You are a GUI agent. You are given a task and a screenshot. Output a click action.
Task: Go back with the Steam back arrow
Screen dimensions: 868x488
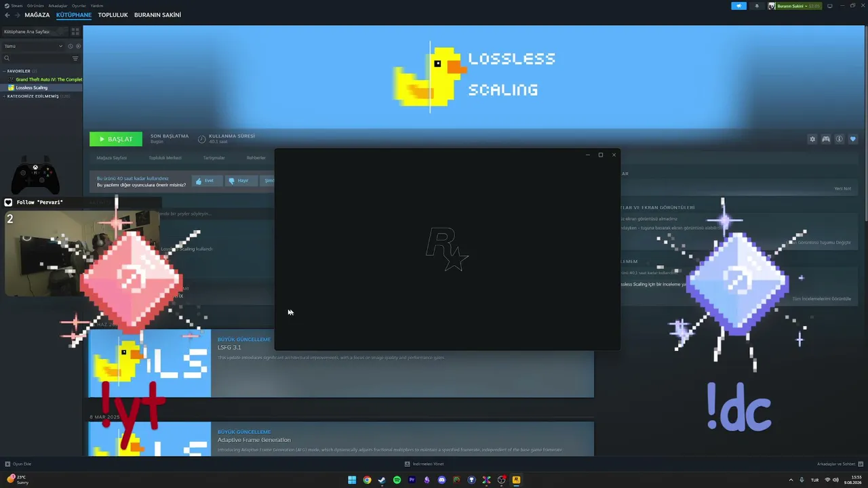7,15
